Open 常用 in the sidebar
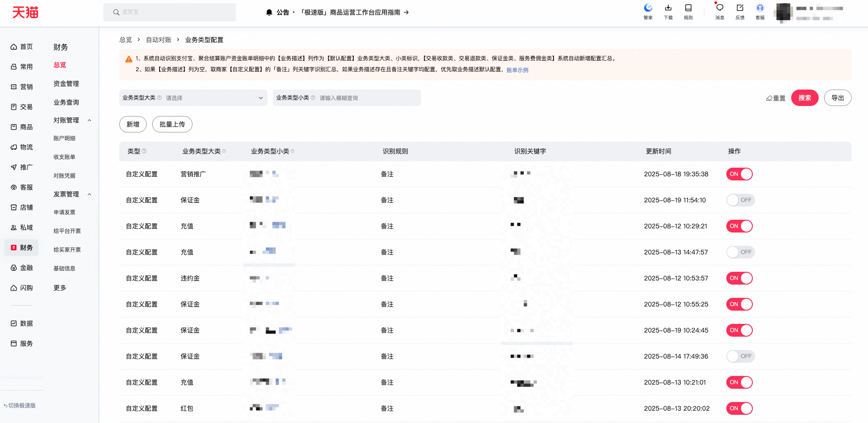The width and height of the screenshot is (868, 423). [22, 67]
